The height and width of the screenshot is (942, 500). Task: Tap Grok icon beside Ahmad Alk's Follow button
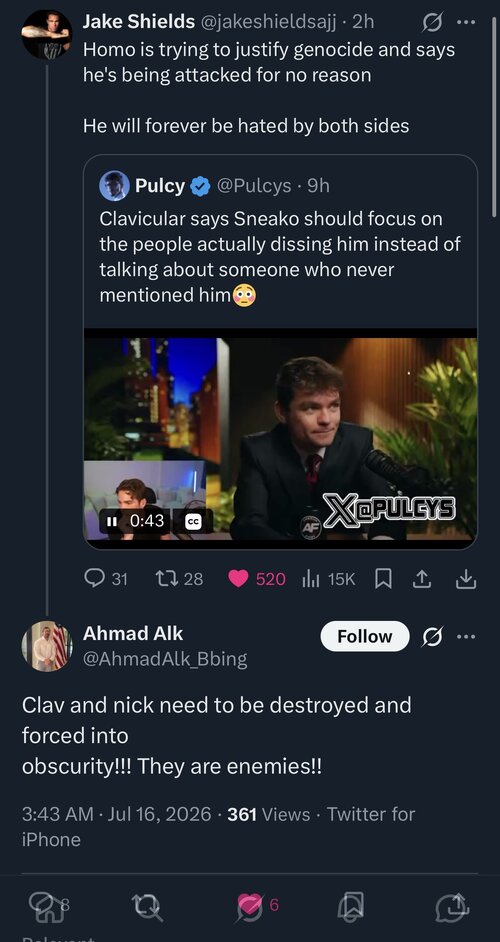431,637
